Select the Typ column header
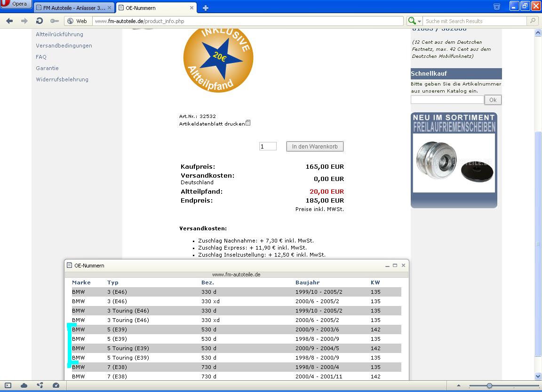542x392 pixels. click(113, 282)
